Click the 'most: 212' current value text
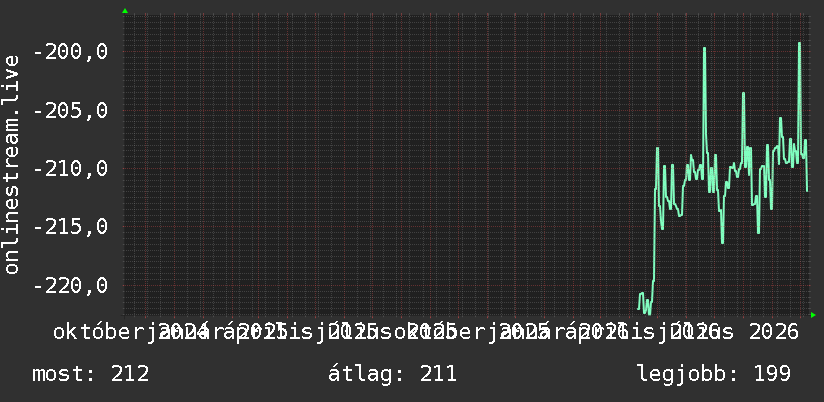The height and width of the screenshot is (402, 824). pos(90,374)
